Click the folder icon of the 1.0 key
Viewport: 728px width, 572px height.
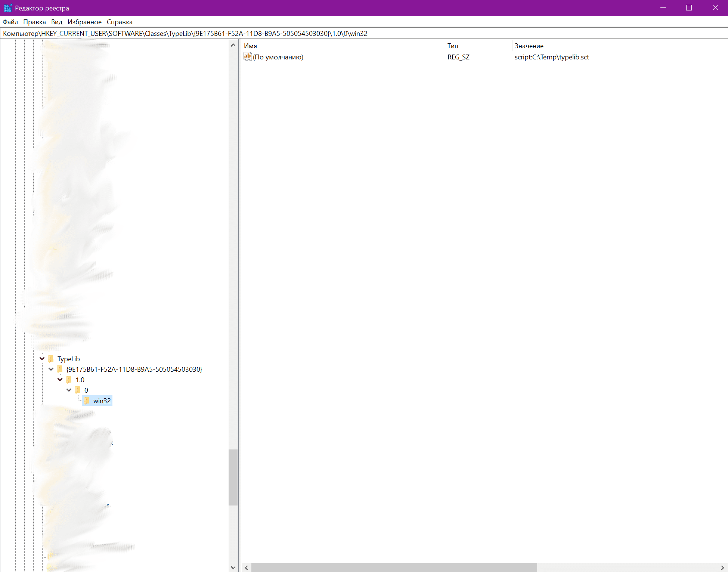point(69,380)
